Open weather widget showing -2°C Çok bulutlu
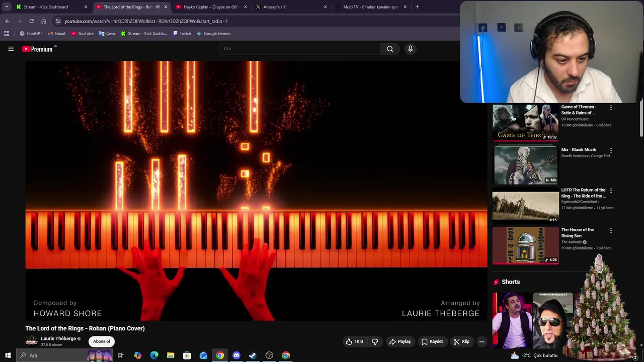This screenshot has height=362, width=644. (533, 355)
